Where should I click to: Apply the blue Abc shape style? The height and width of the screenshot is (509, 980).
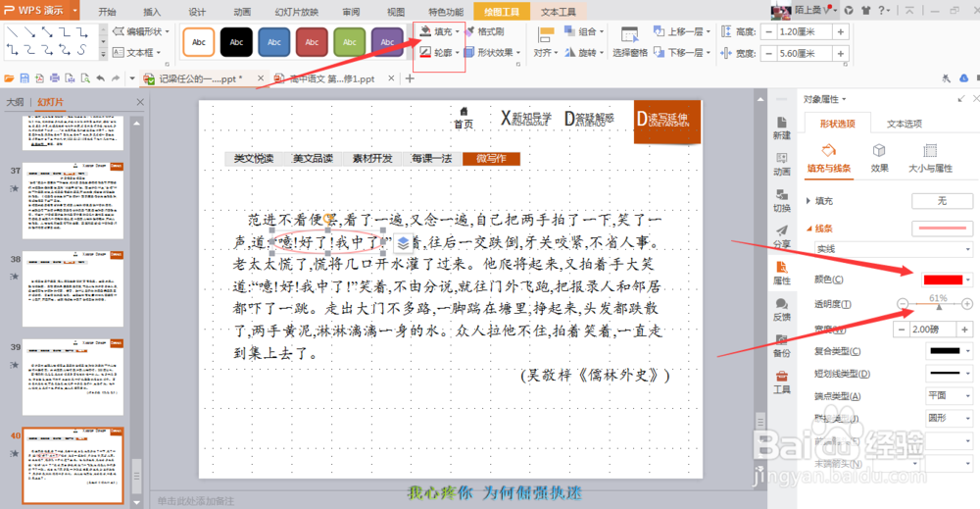(273, 42)
